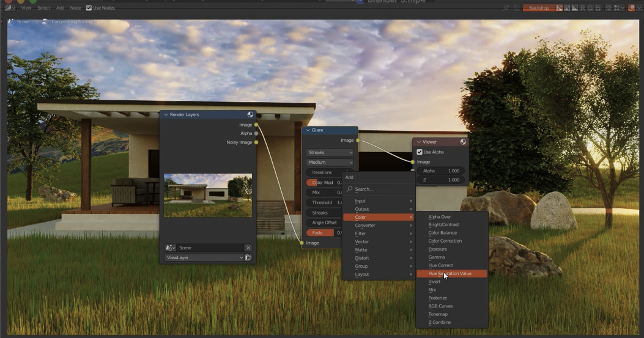644x338 pixels.
Task: Click the Render Layers node preview sphere icon
Action: point(250,114)
